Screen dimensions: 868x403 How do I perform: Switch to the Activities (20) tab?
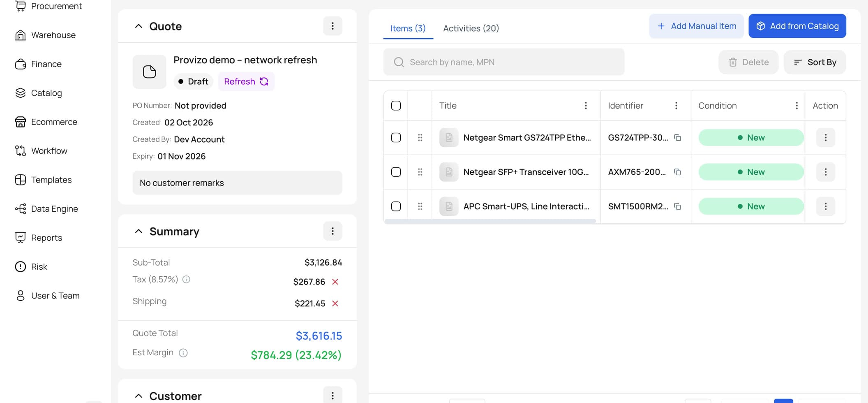click(471, 28)
